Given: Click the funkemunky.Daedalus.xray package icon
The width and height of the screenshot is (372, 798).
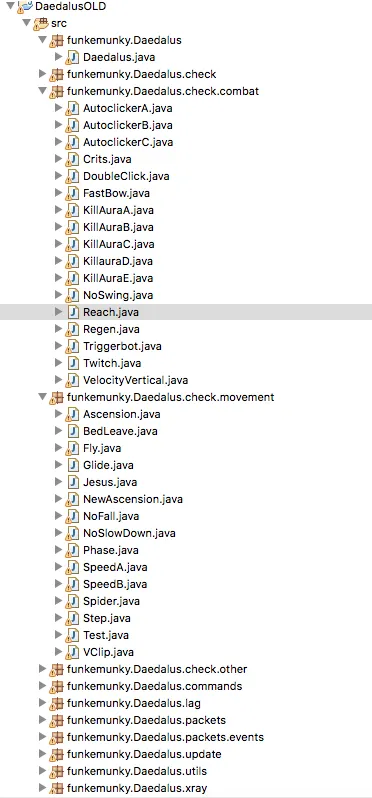Looking at the screenshot, I should [56, 788].
